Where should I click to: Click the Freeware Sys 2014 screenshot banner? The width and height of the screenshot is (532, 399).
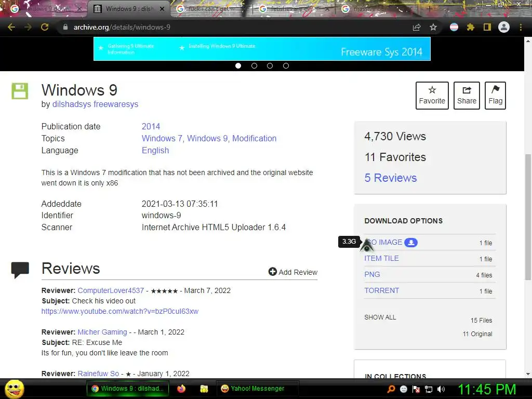pyautogui.click(x=262, y=49)
